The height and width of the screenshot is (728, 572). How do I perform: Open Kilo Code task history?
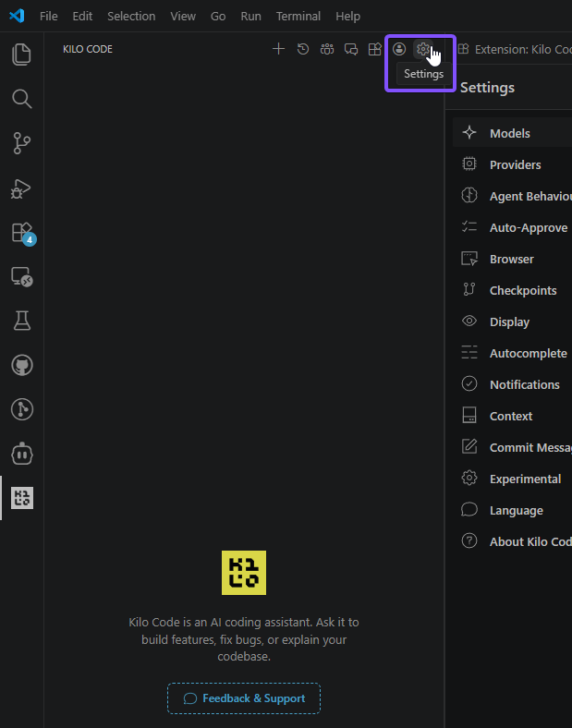(x=303, y=49)
